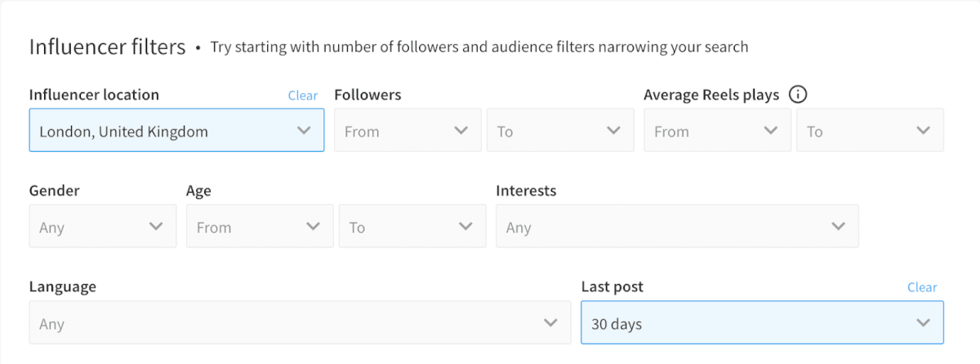Open the Language dropdown
The width and height of the screenshot is (980, 364).
(299, 323)
